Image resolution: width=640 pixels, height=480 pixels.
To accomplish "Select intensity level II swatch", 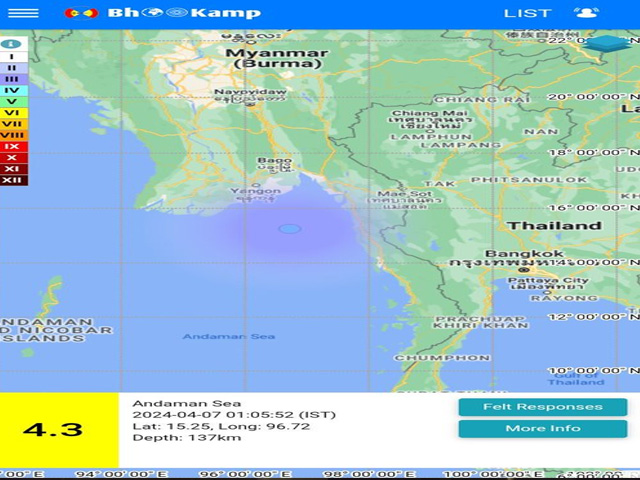I will point(12,68).
